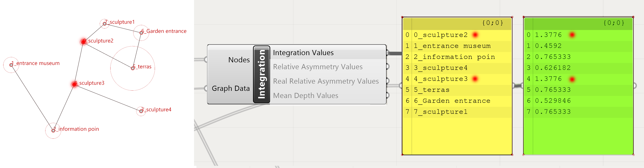The width and height of the screenshot is (644, 168).
Task: Click the Relative Asymmetry Values output
Action: (x=317, y=67)
